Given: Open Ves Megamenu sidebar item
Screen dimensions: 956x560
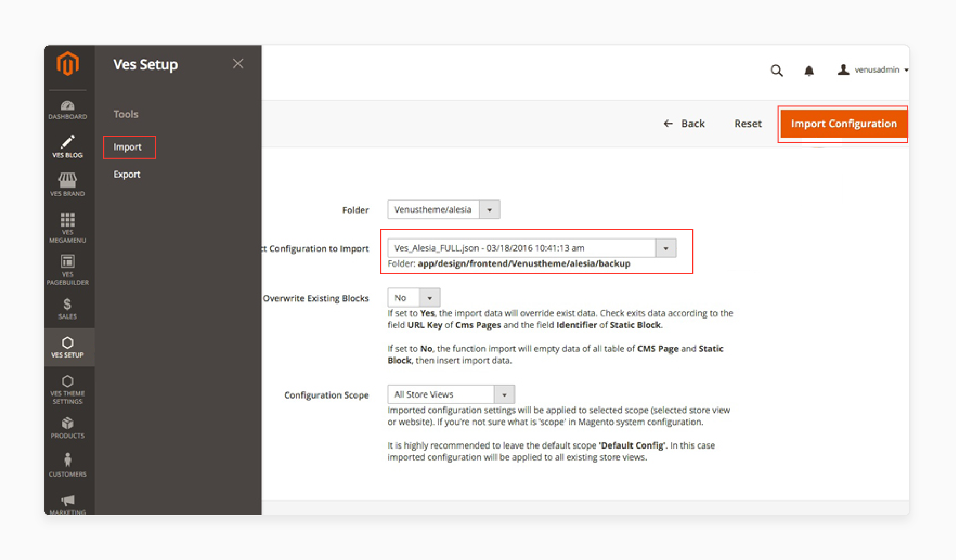Looking at the screenshot, I should click(67, 228).
